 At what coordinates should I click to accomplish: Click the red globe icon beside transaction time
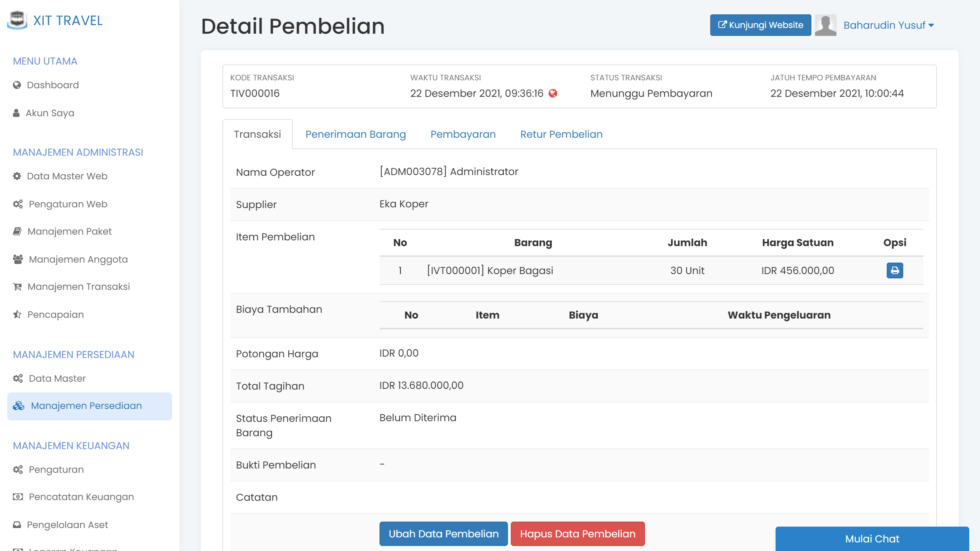click(553, 93)
